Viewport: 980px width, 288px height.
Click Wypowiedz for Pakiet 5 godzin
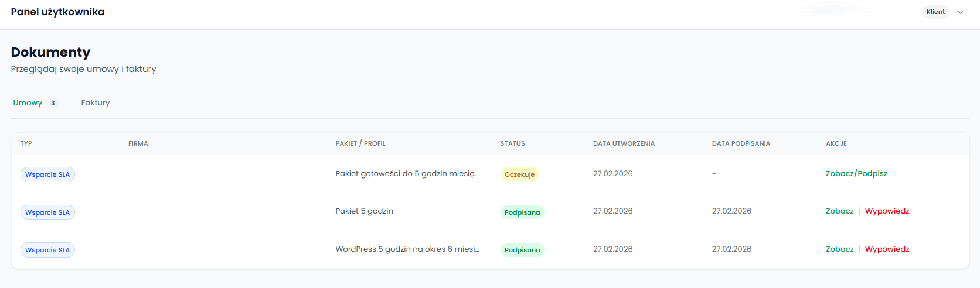[887, 211]
